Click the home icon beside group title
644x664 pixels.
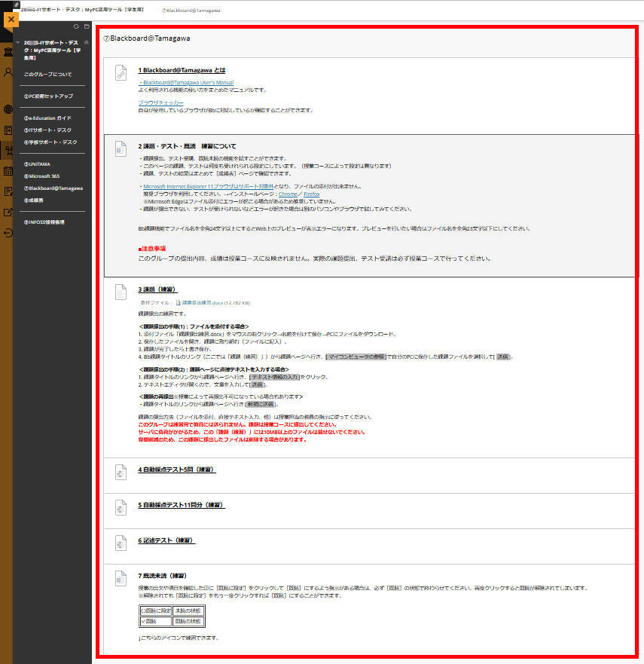coord(87,42)
